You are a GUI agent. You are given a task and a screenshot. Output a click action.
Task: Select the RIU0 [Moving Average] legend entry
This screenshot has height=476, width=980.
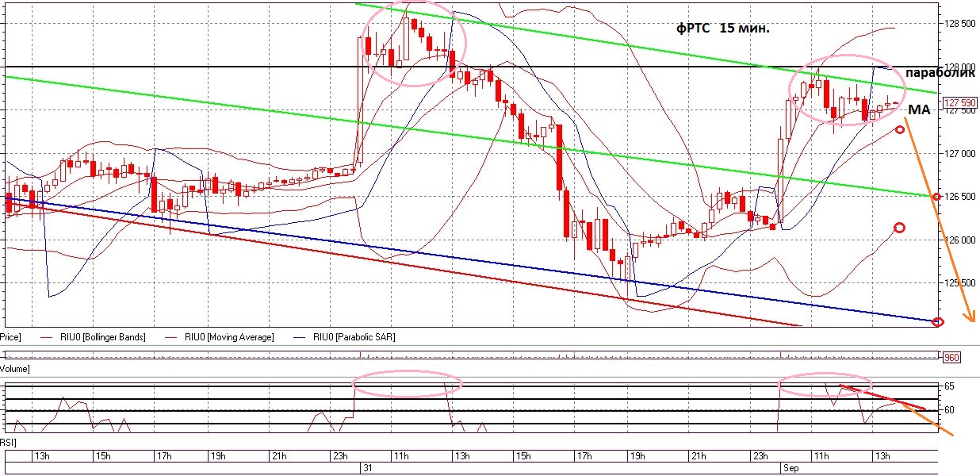pyautogui.click(x=229, y=337)
